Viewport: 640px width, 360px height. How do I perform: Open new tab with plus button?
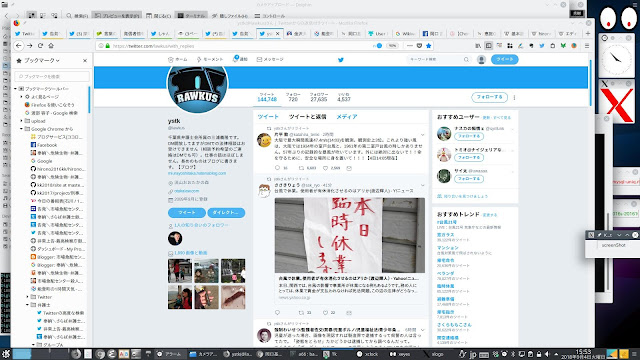pyautogui.click(x=588, y=33)
